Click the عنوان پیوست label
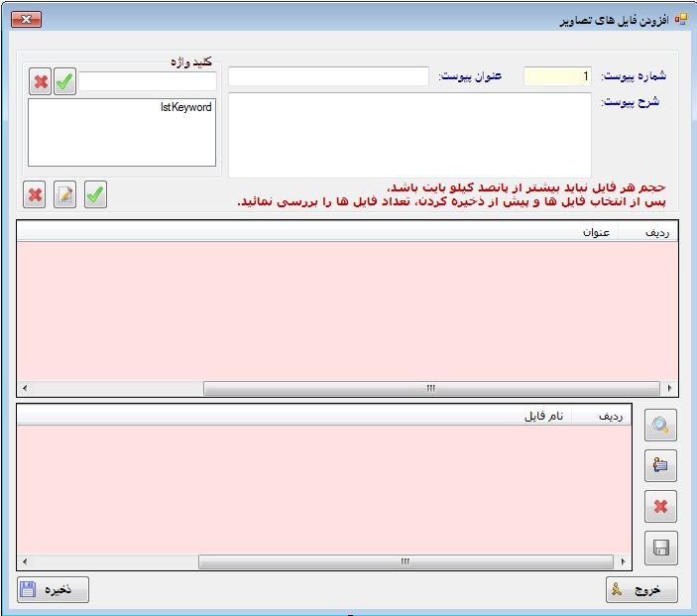The height and width of the screenshot is (616, 697). [470, 76]
